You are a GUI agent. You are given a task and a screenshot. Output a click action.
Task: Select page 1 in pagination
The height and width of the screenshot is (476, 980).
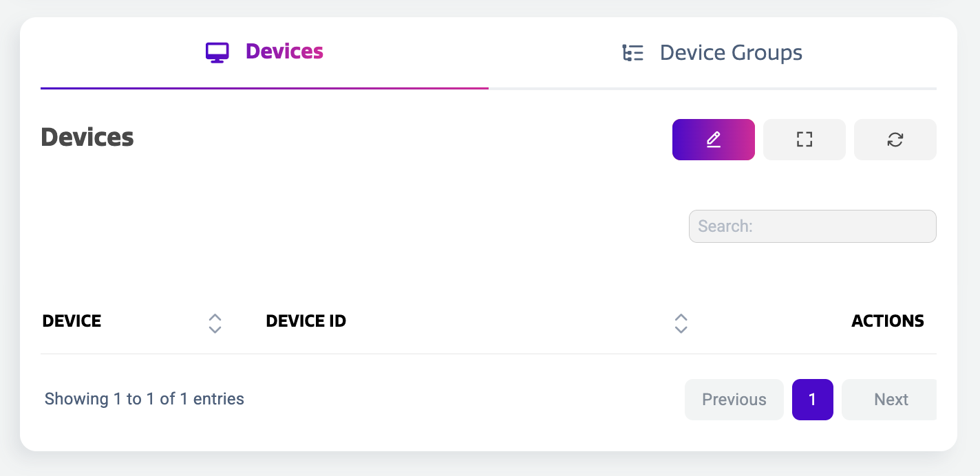pyautogui.click(x=813, y=399)
